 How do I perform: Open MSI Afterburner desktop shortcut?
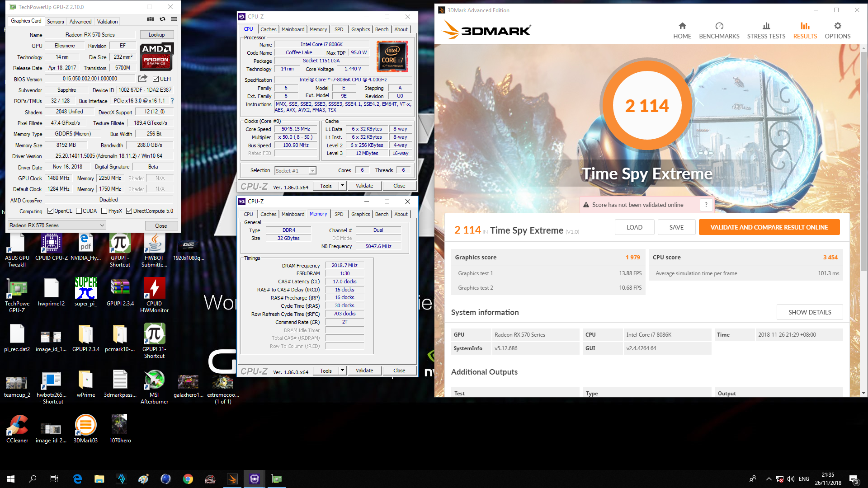pyautogui.click(x=154, y=387)
